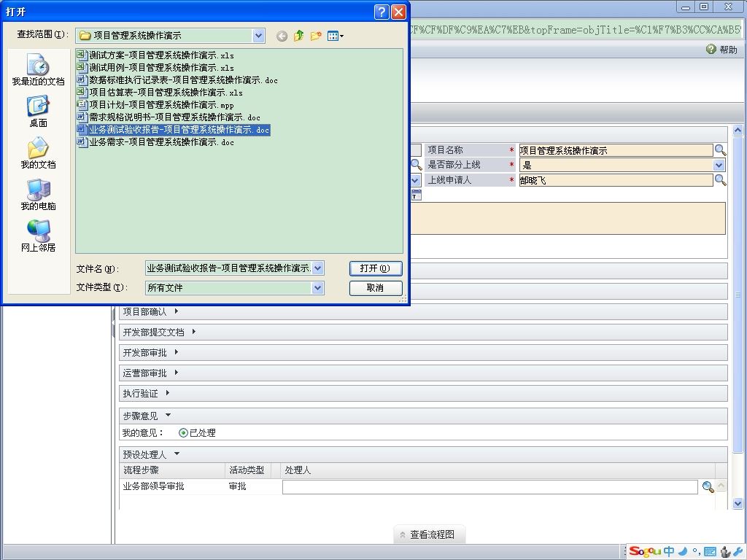Click the magnifier icon left of 是否部分上线
Image resolution: width=747 pixels, height=560 pixels.
(x=417, y=165)
